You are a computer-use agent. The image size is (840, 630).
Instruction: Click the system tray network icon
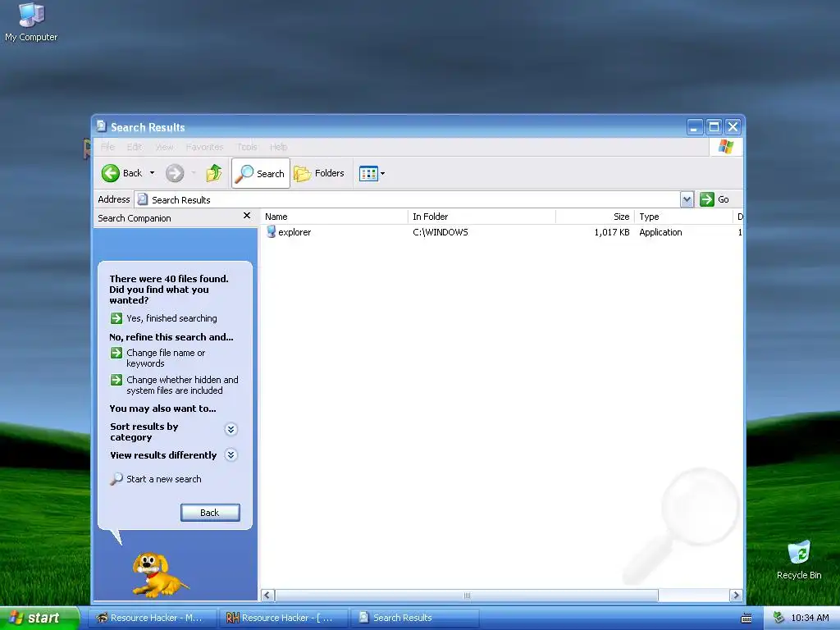(778, 618)
